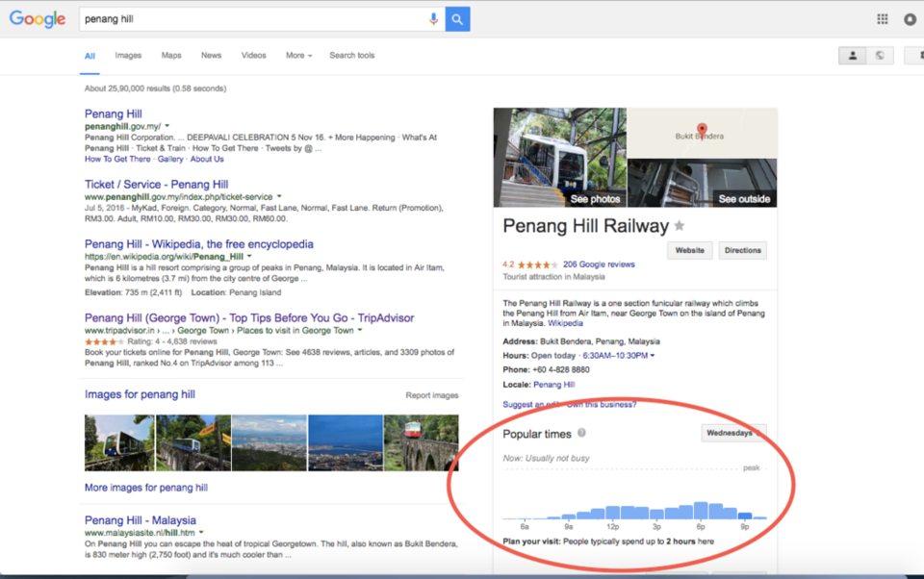Switch to the globe results toggle
The width and height of the screenshot is (924, 579).
[x=880, y=56]
